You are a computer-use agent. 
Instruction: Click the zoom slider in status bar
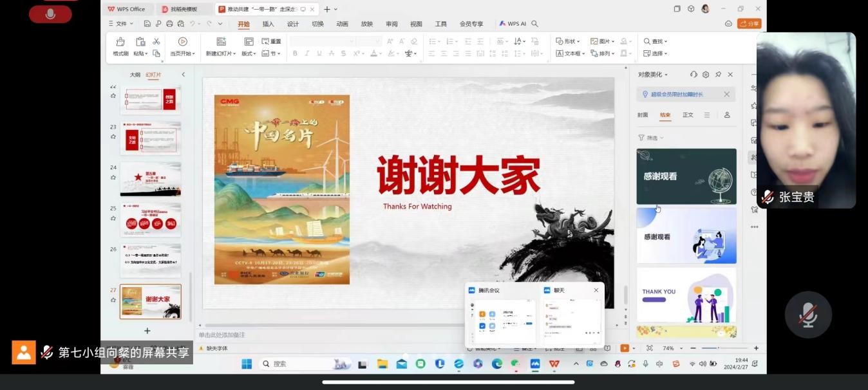[719, 348]
